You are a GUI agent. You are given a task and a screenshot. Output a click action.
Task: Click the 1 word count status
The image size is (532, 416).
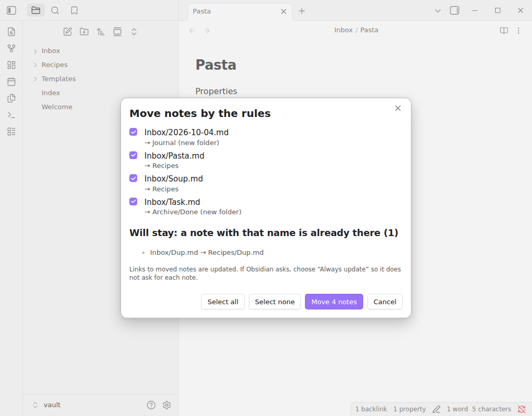click(x=457, y=409)
